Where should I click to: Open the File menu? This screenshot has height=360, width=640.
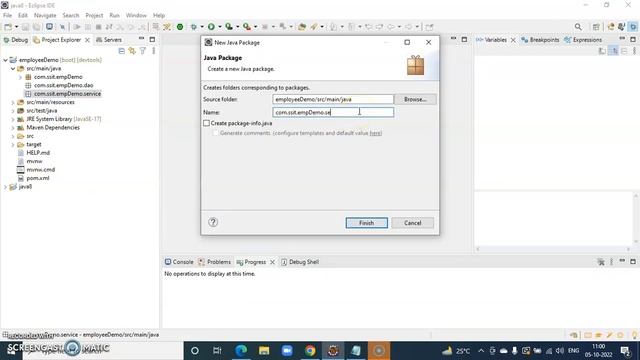[x=7, y=16]
